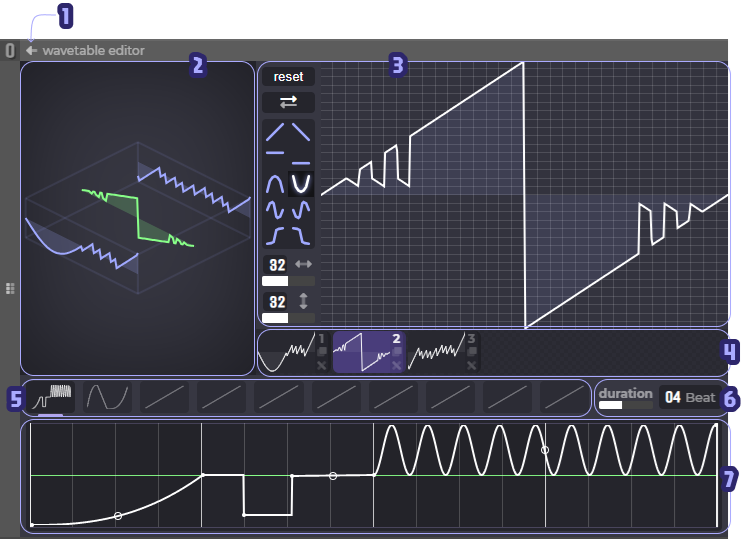Switch to the first envelope slot
741x539 pixels.
click(x=50, y=397)
